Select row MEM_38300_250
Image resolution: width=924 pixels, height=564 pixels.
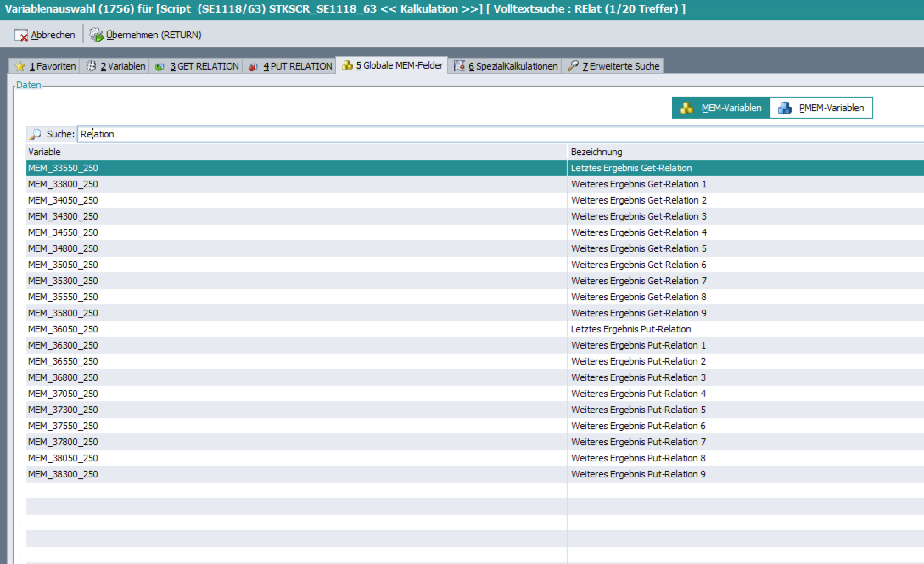tap(63, 474)
